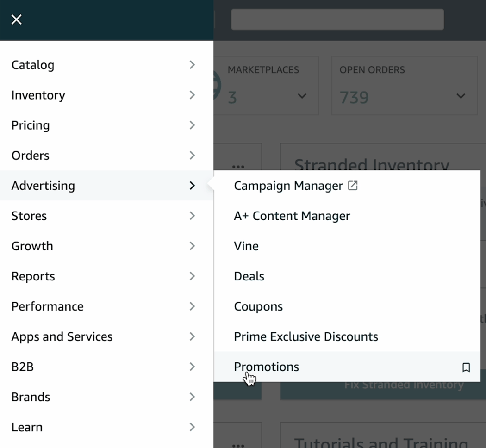
Task: Click the X icon to close the menu
Action: [16, 19]
